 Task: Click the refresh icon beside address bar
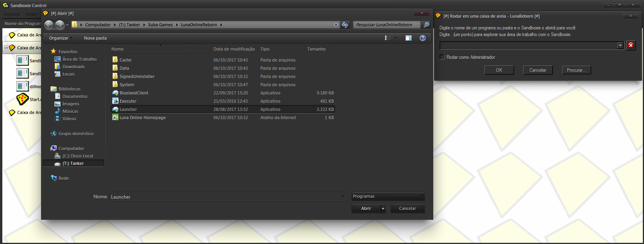(345, 25)
